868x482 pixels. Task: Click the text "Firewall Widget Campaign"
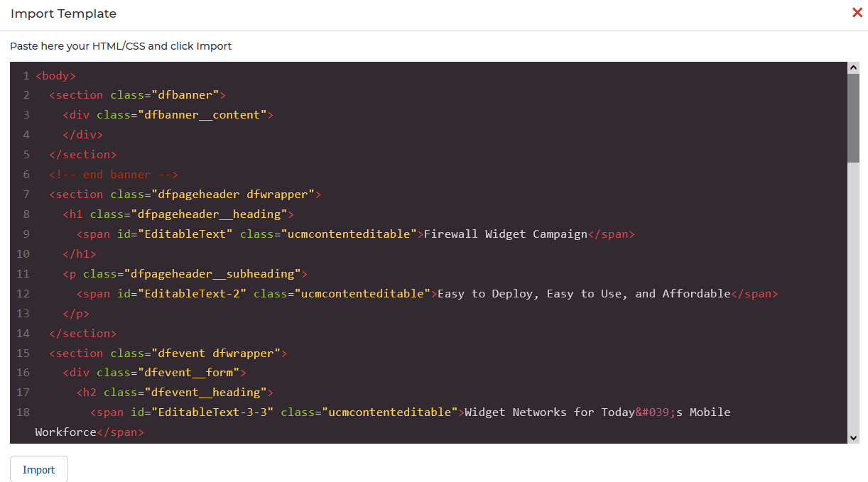(x=506, y=234)
